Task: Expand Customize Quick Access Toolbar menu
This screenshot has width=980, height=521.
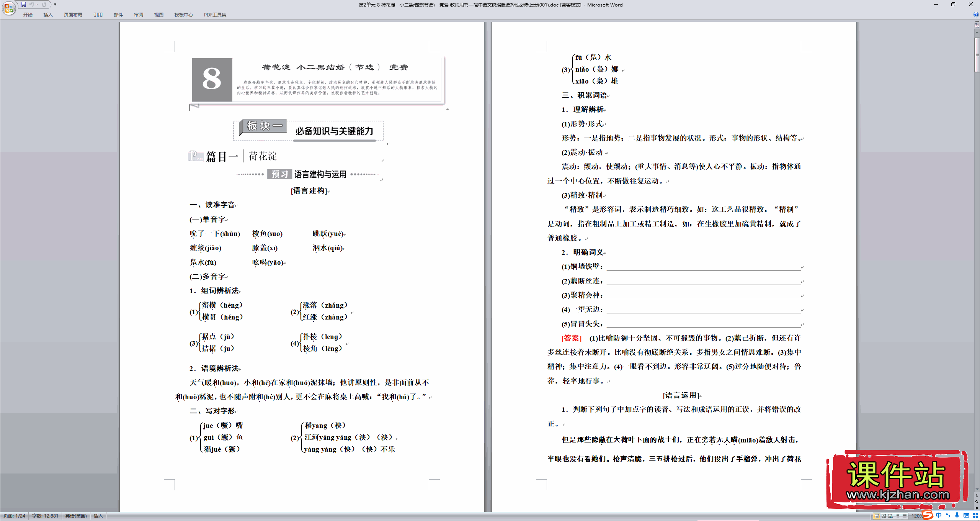Action: click(56, 5)
